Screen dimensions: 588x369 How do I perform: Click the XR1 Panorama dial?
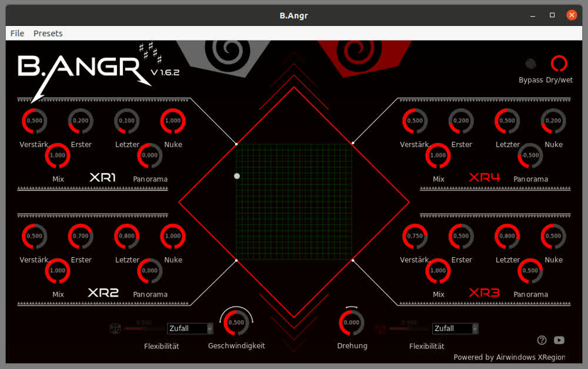(149, 155)
